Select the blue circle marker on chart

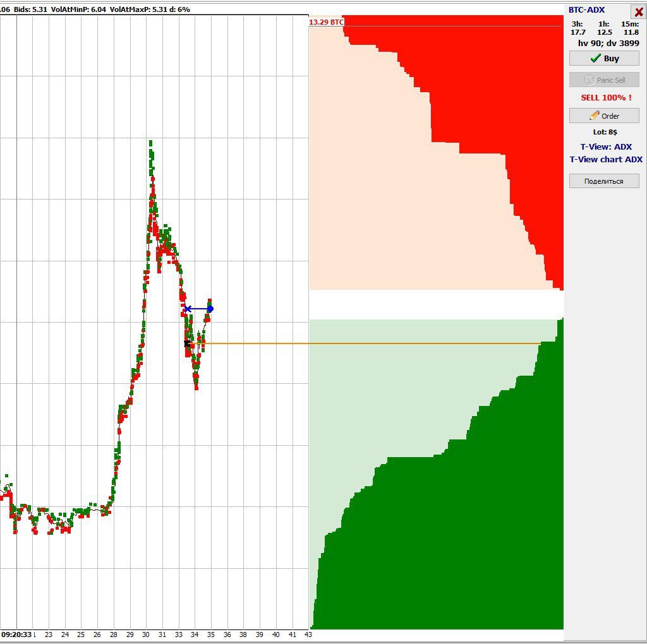pyautogui.click(x=210, y=309)
